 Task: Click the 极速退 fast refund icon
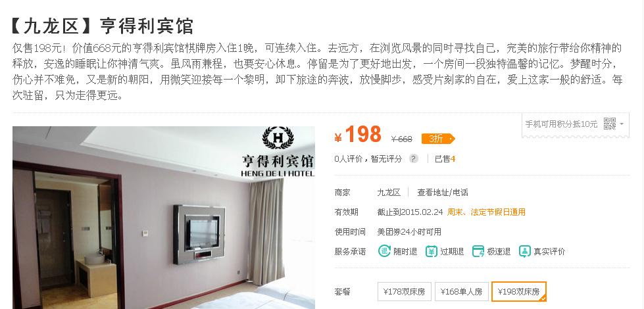(478, 251)
